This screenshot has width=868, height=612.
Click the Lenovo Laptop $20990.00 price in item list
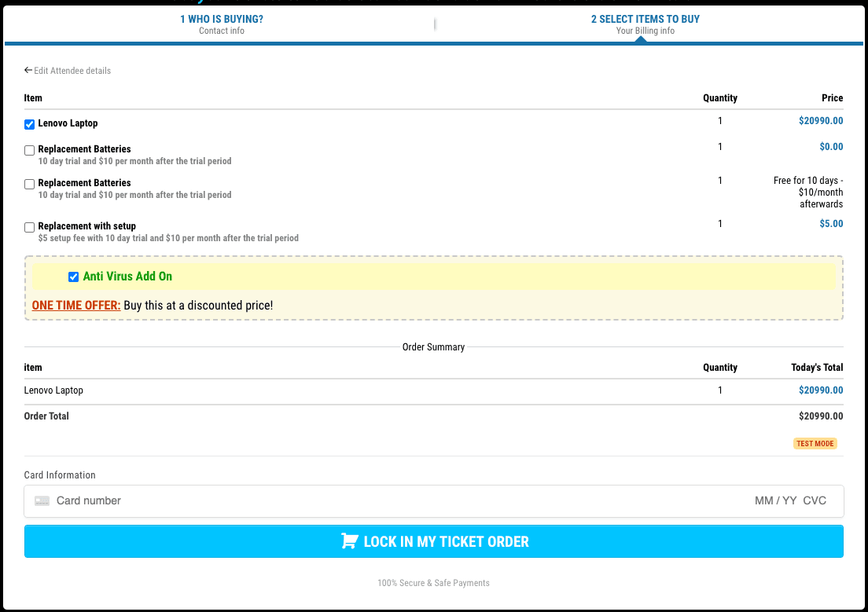(x=820, y=121)
